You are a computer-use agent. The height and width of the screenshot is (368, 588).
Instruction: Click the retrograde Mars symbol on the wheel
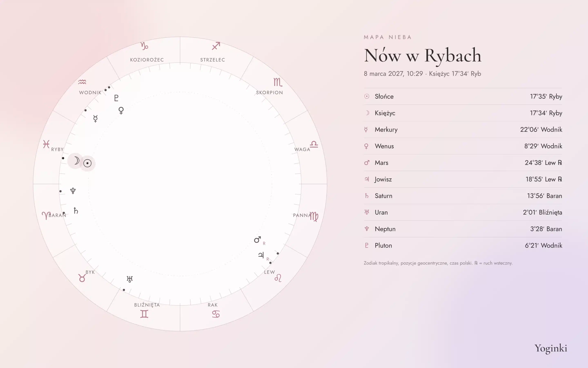257,240
